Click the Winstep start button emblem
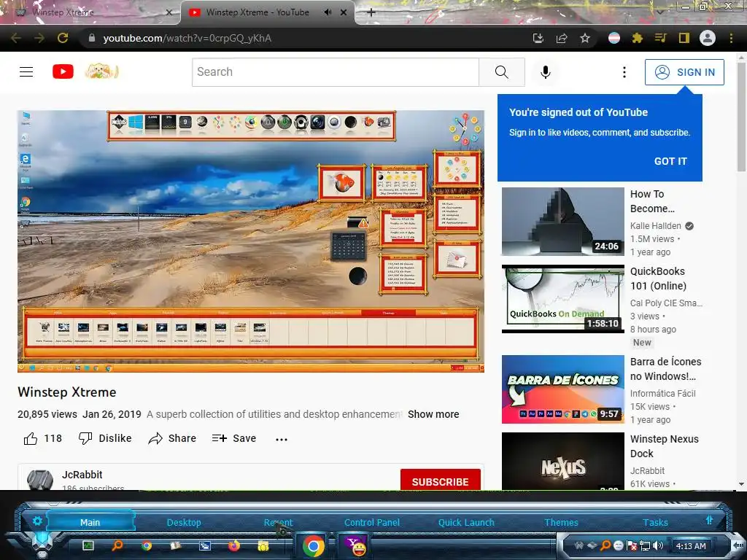 [42, 542]
